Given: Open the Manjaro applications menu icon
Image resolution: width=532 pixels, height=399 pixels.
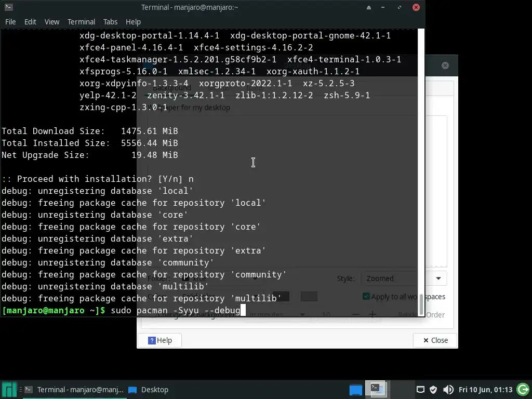Looking at the screenshot, I should click(x=9, y=390).
